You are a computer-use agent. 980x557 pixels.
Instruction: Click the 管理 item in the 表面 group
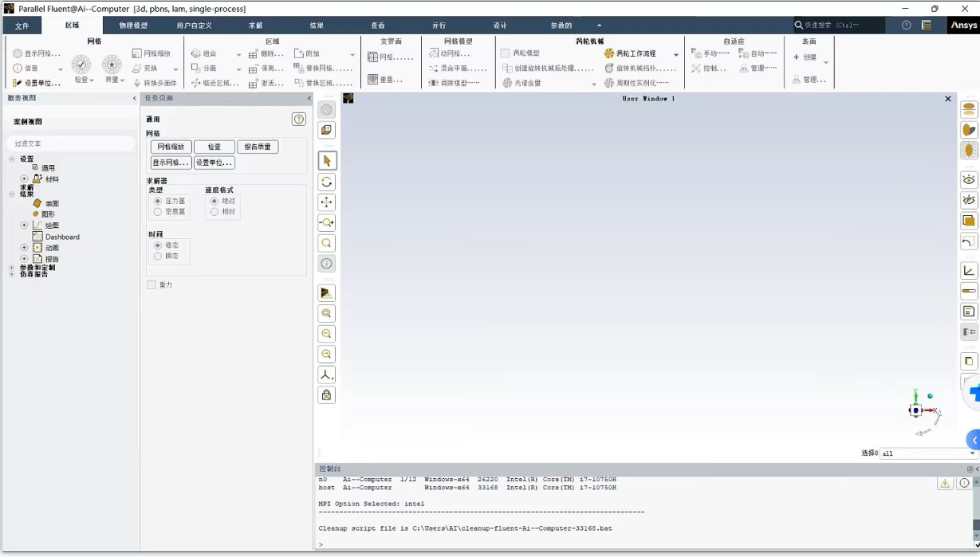809,80
